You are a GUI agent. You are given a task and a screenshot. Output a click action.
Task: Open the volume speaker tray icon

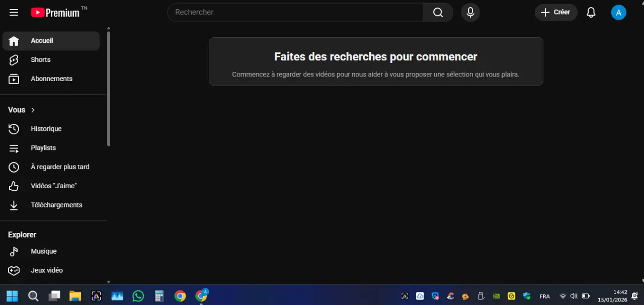tap(574, 296)
